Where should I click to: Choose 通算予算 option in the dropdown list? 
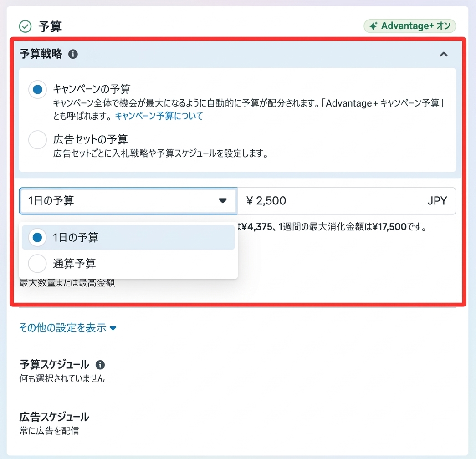coord(128,264)
